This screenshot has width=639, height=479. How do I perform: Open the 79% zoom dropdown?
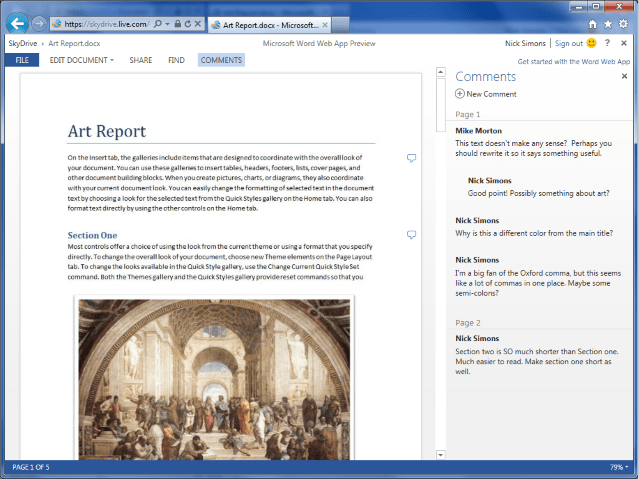coord(619,467)
